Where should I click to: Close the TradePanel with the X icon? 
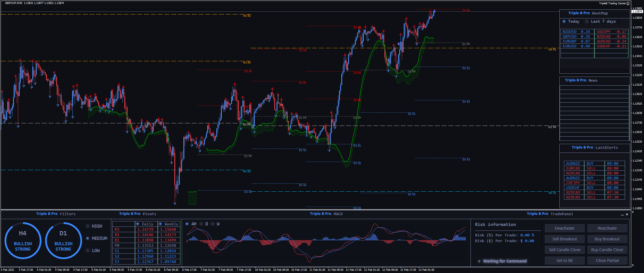627,214
